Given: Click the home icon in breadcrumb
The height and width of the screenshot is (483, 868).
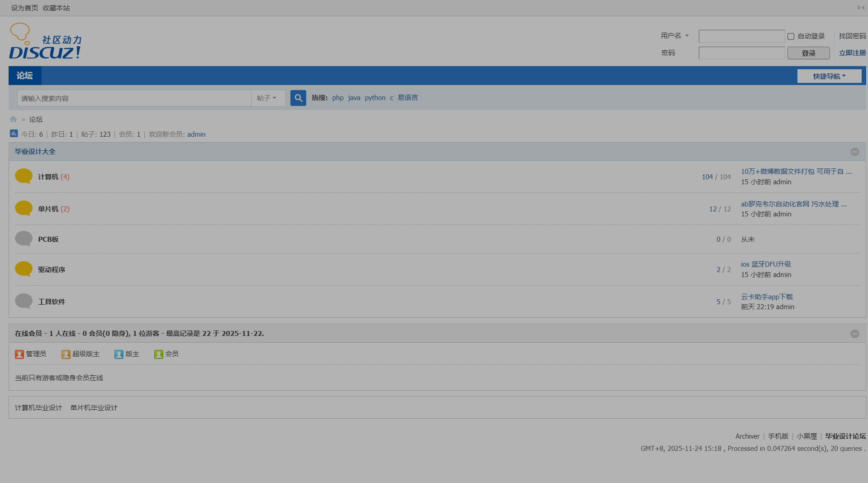Looking at the screenshot, I should pyautogui.click(x=13, y=120).
